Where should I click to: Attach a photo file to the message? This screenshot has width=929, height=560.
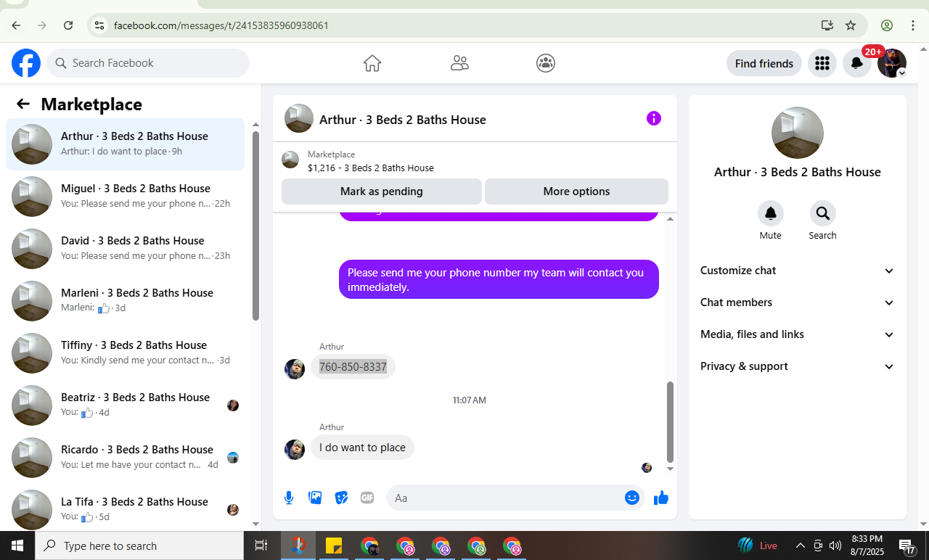[x=315, y=498]
